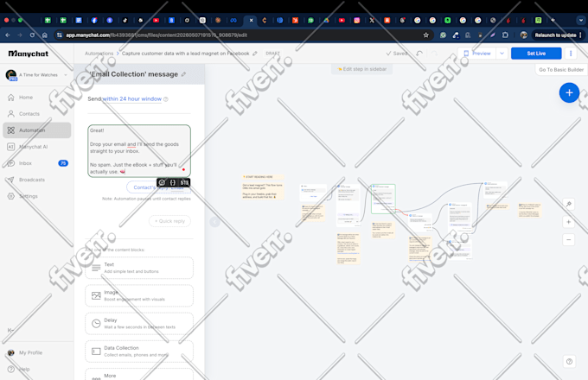Bookmark the page with star icon
Image resolution: width=588 pixels, height=380 pixels.
426,35
